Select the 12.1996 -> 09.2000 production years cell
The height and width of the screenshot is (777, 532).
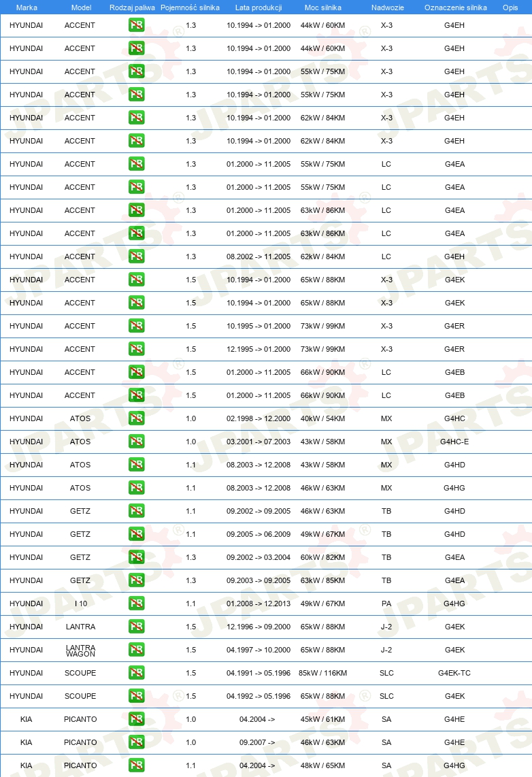tap(259, 627)
